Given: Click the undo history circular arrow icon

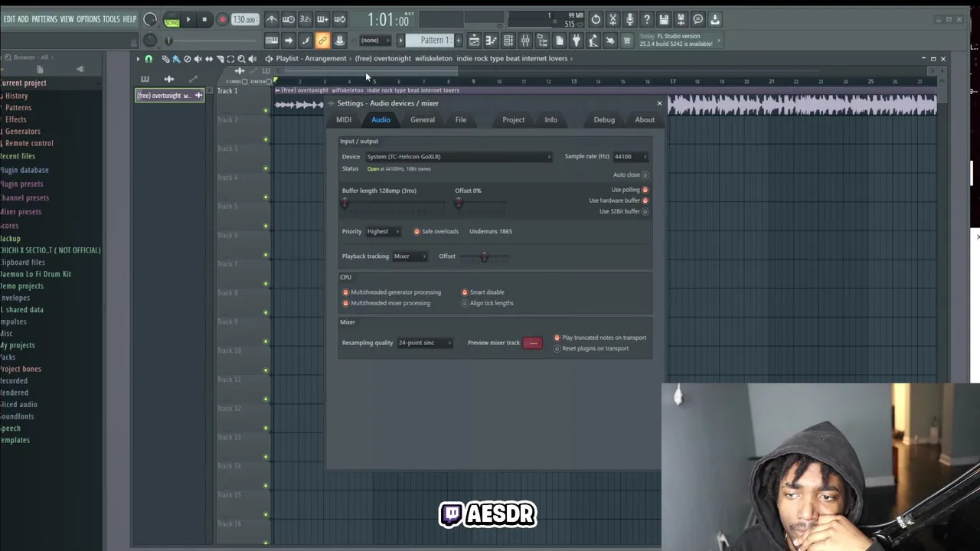Looking at the screenshot, I should [596, 19].
